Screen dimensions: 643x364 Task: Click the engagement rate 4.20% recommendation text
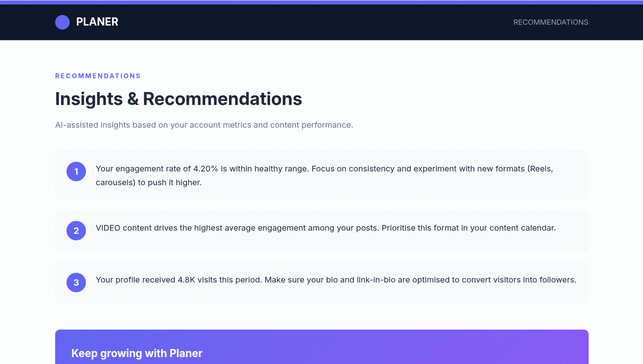click(324, 176)
